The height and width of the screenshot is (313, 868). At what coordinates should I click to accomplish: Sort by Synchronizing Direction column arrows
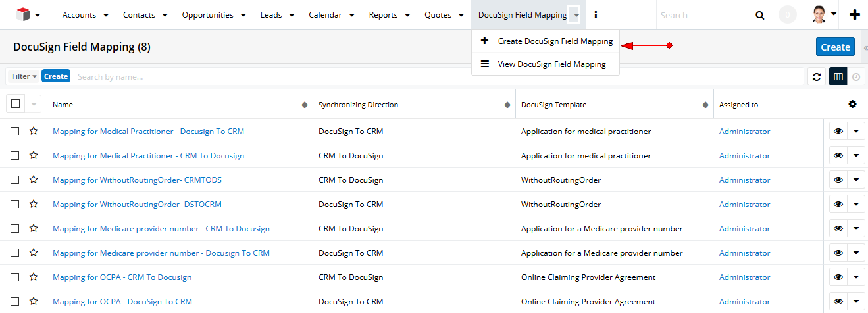click(x=507, y=105)
